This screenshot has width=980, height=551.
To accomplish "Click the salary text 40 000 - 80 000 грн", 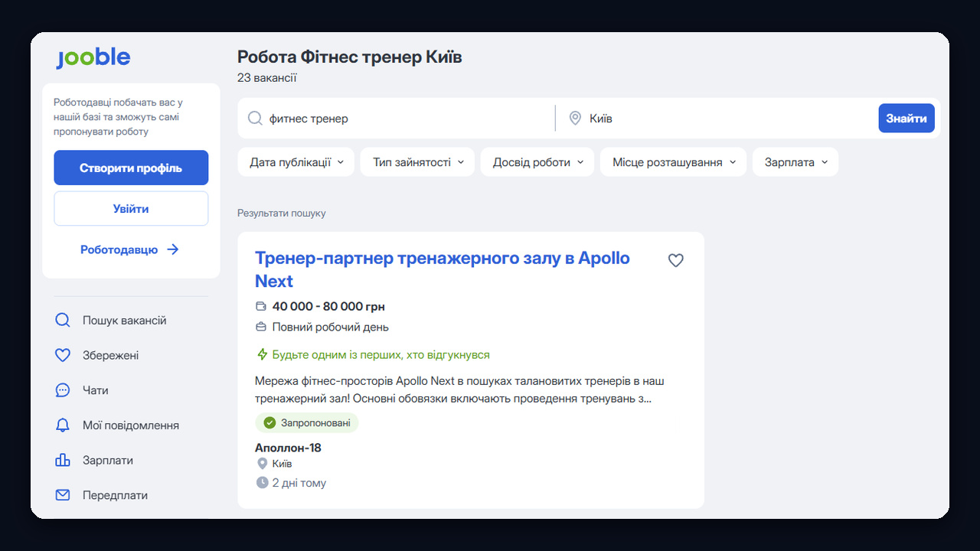I will (x=328, y=307).
